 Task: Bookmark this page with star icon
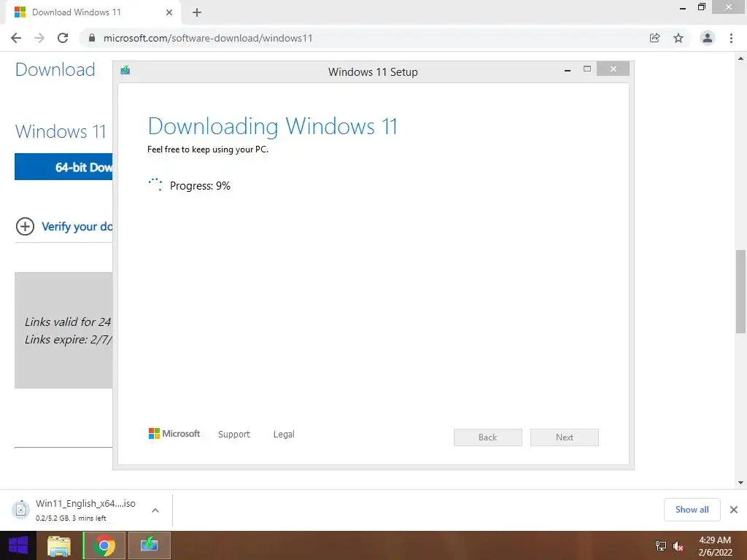678,38
